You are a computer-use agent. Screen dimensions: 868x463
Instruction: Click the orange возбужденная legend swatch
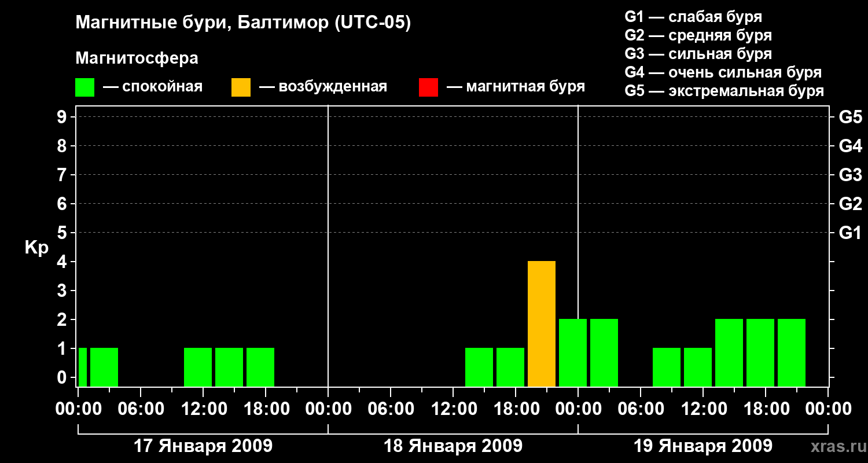(x=241, y=87)
